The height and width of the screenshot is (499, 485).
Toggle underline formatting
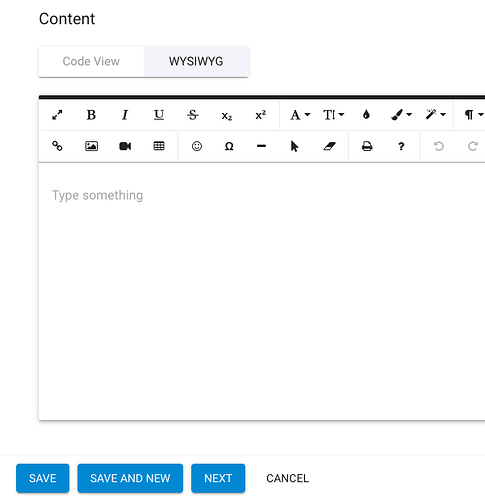[x=159, y=115]
